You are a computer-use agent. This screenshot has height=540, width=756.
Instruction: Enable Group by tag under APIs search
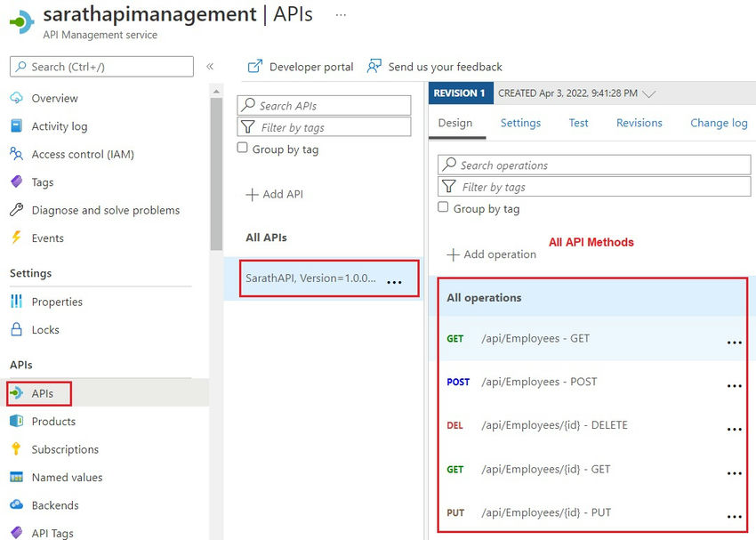(x=243, y=149)
